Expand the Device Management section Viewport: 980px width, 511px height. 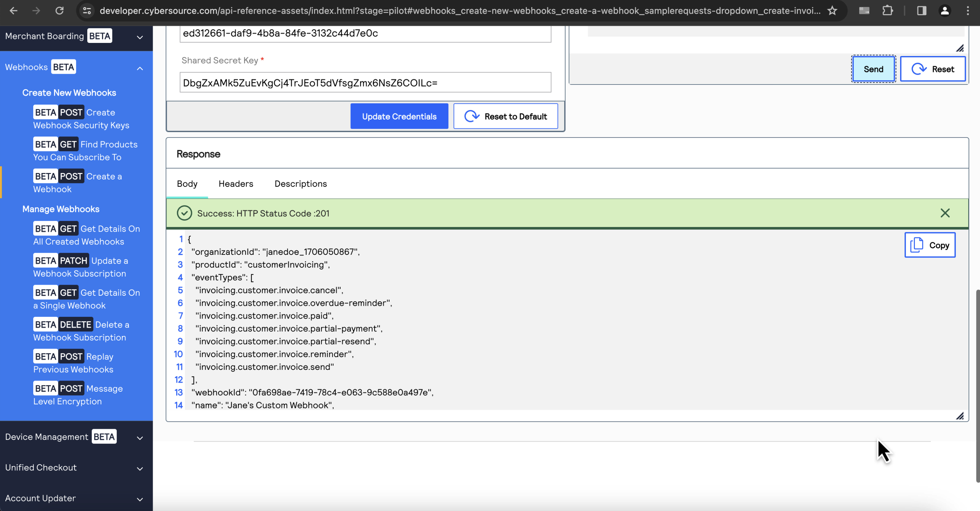click(x=140, y=438)
